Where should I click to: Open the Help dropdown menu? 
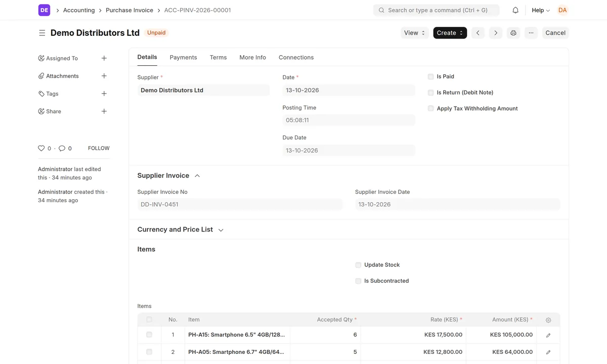541,10
